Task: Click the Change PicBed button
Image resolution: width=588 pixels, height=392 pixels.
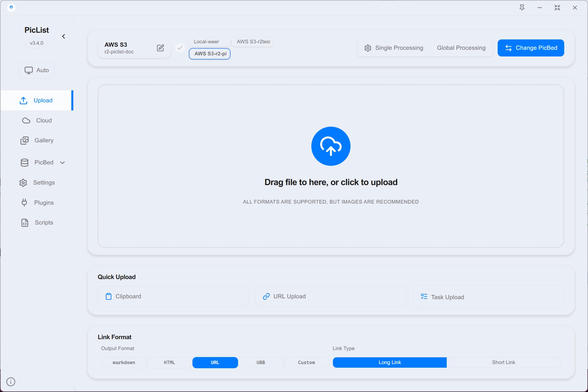Action: coord(531,48)
